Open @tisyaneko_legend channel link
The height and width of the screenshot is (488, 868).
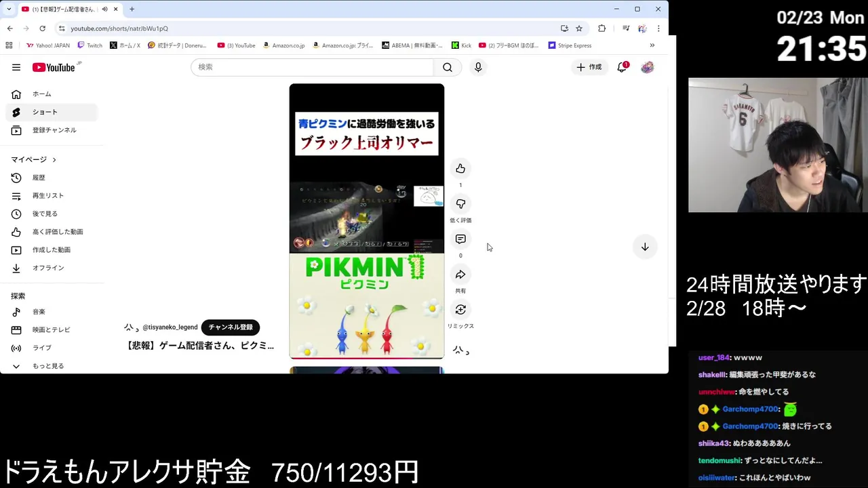[170, 327]
